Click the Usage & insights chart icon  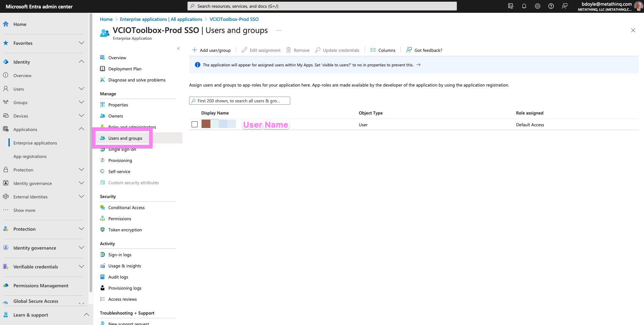coord(102,266)
